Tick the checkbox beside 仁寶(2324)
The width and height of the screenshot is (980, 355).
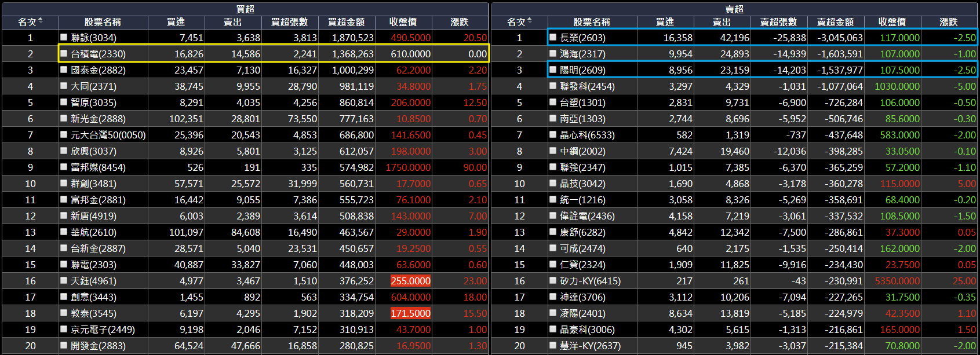point(553,264)
